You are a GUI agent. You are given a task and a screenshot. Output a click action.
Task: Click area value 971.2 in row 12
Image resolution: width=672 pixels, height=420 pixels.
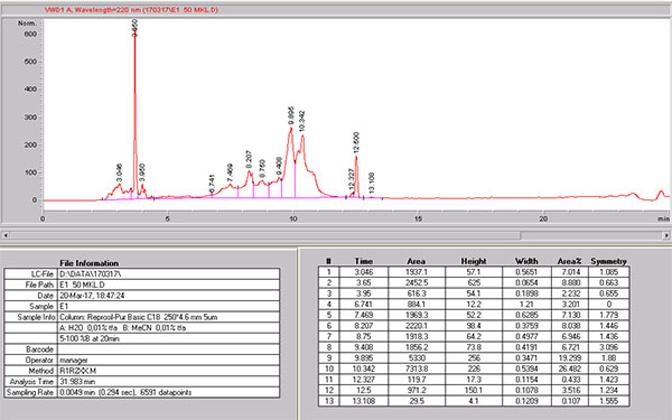point(417,390)
